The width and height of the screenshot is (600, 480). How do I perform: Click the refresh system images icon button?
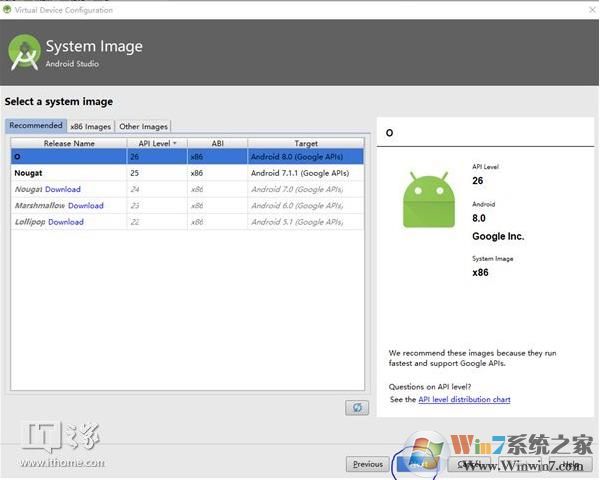[358, 408]
